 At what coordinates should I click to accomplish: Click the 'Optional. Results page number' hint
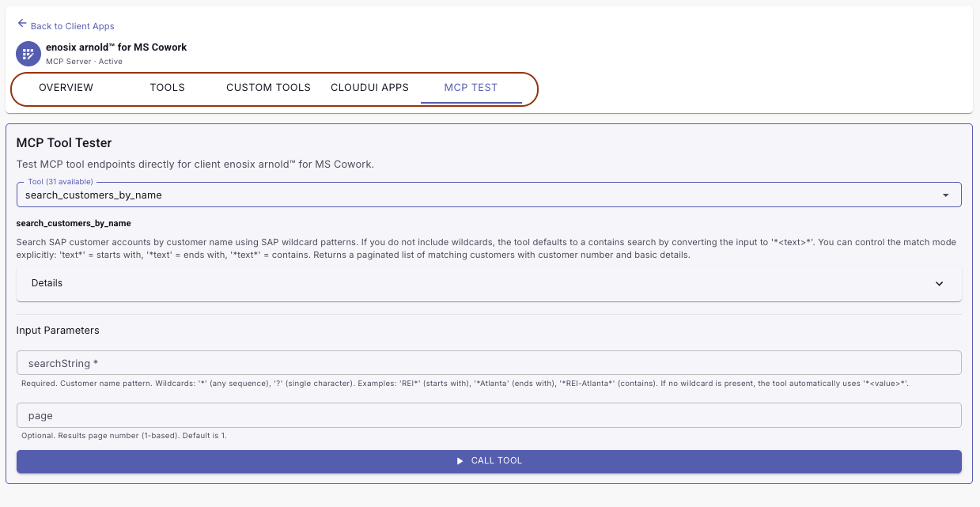point(124,436)
